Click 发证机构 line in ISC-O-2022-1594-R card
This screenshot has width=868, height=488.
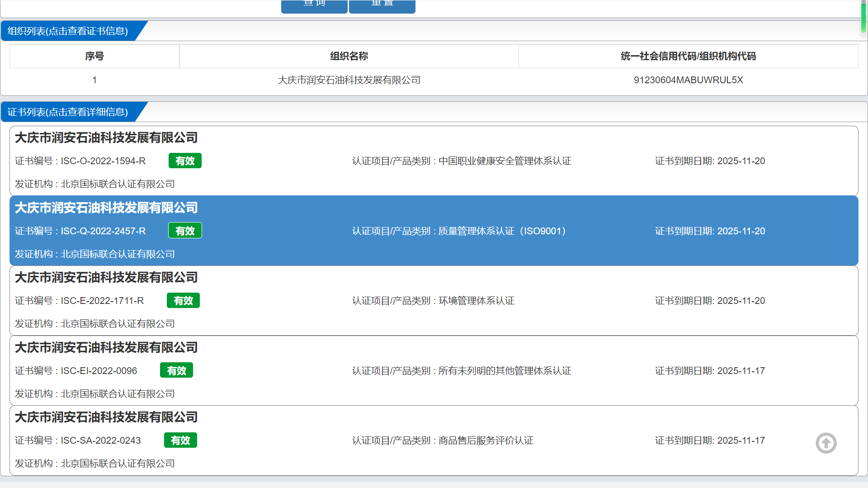coord(94,184)
